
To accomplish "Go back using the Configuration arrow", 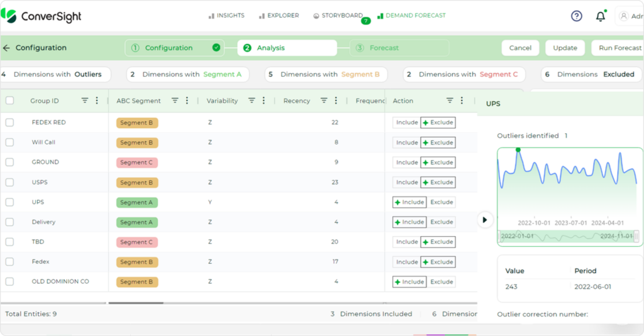I will 6,48.
